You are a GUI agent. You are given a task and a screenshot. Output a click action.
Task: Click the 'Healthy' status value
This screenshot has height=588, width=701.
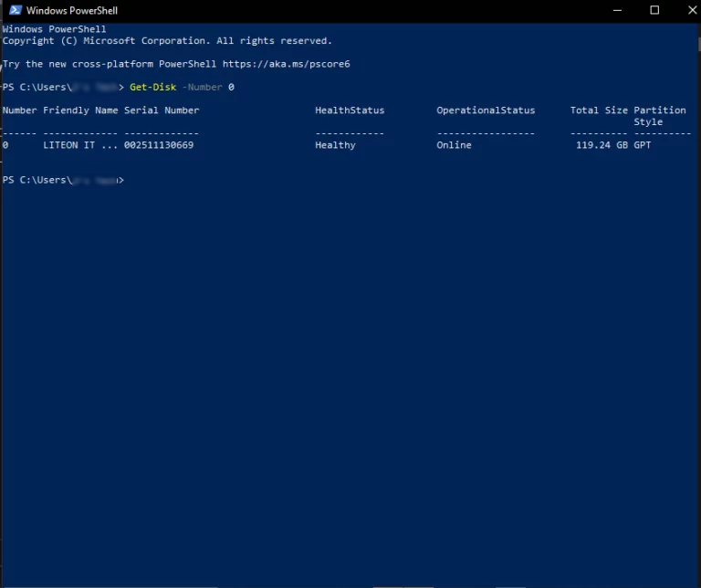[335, 145]
